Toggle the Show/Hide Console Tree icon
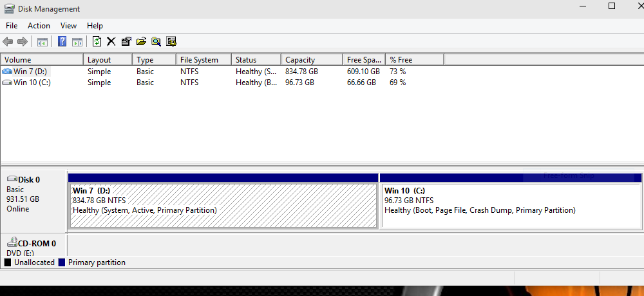Image resolution: width=644 pixels, height=296 pixels. [x=43, y=41]
